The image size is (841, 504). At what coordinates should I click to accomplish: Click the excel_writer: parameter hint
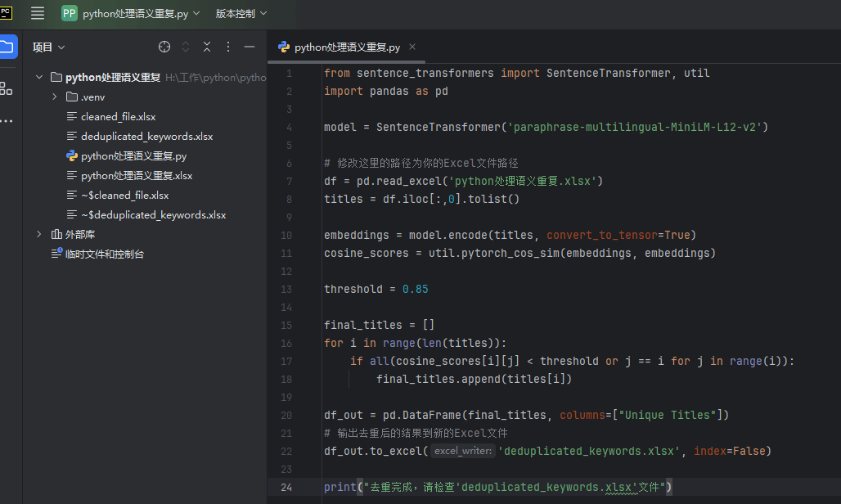(x=463, y=451)
